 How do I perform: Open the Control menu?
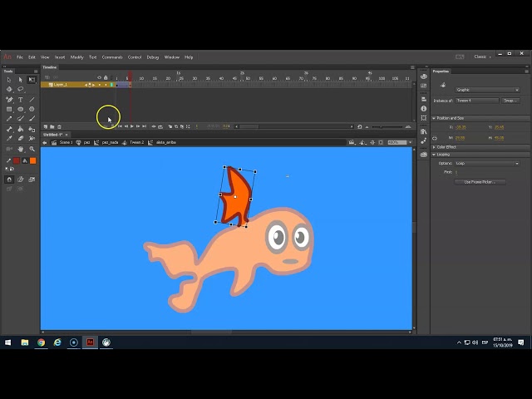click(x=135, y=57)
